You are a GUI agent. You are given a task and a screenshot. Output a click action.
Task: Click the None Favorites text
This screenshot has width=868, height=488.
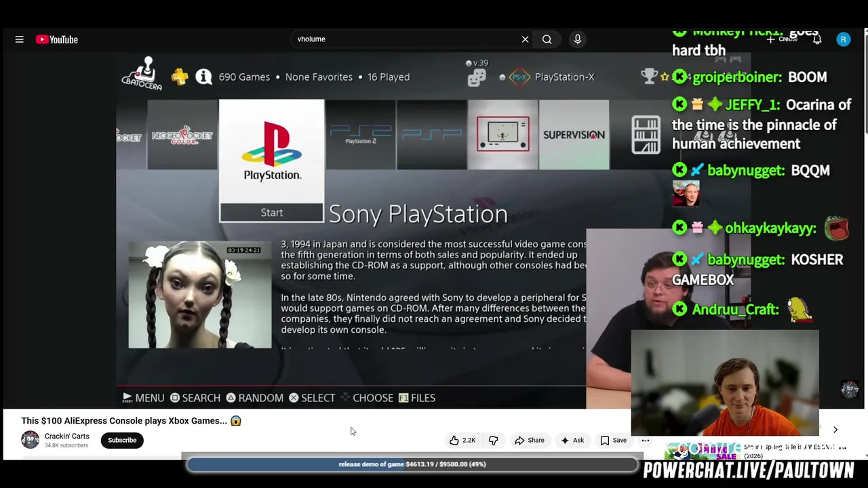pyautogui.click(x=319, y=77)
